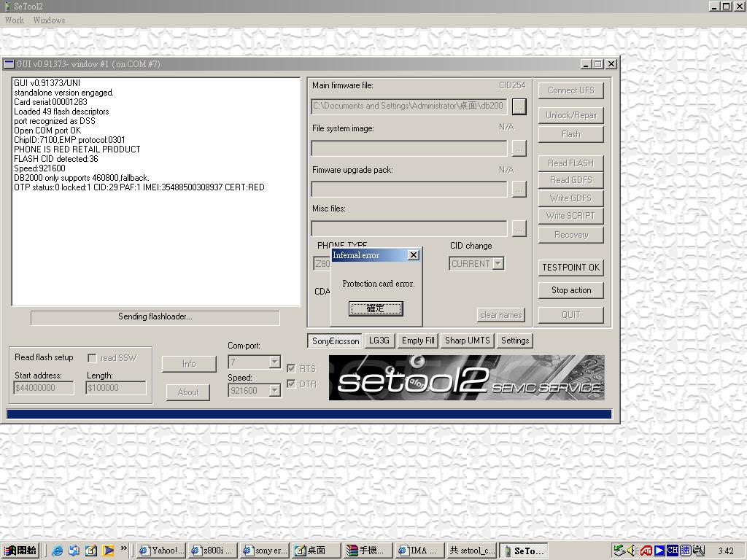Toggle the RTS checkbox
The width and height of the screenshot is (747, 560).
click(291, 369)
